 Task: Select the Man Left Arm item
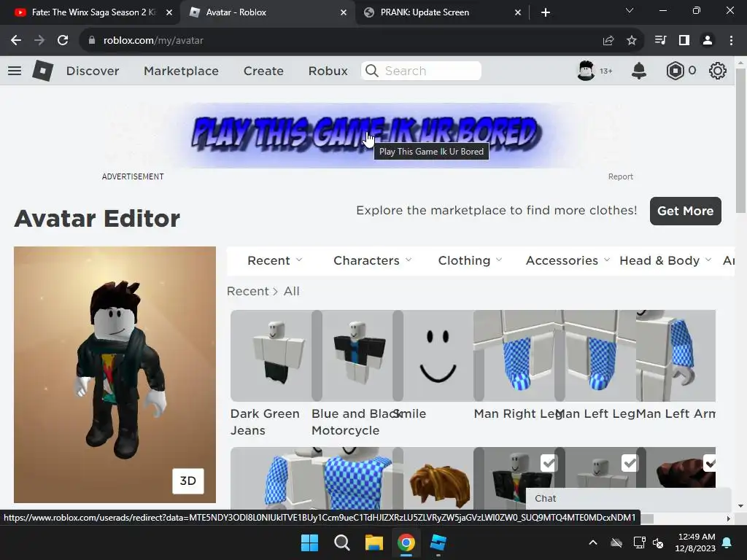[x=676, y=356]
